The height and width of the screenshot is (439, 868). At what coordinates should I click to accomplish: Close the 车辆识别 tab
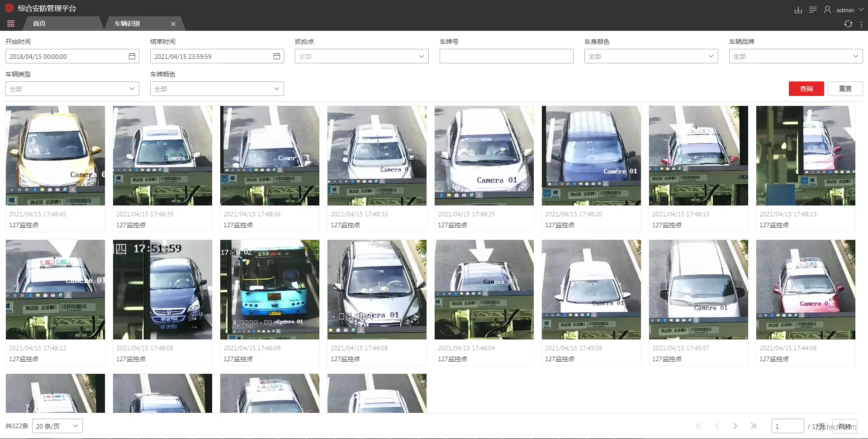point(173,24)
